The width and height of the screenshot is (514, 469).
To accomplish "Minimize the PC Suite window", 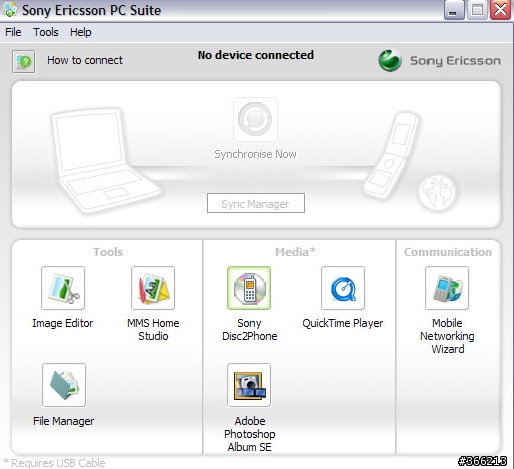I will coord(454,10).
